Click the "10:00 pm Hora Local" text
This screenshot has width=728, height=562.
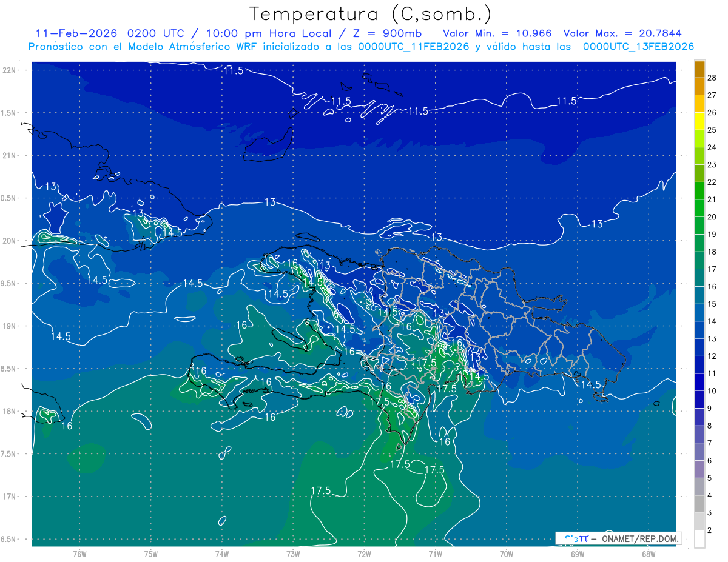coord(265,33)
